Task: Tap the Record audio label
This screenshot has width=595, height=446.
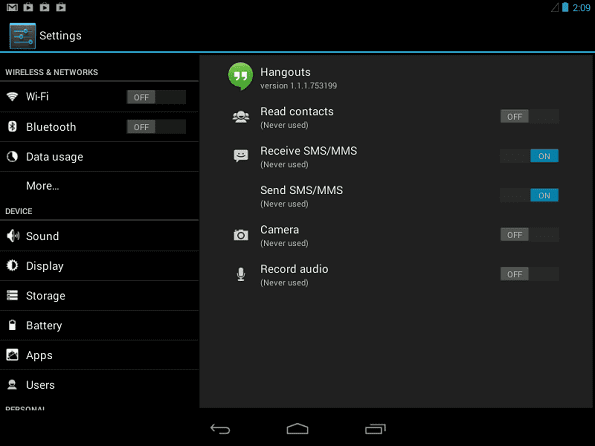Action: pos(294,269)
